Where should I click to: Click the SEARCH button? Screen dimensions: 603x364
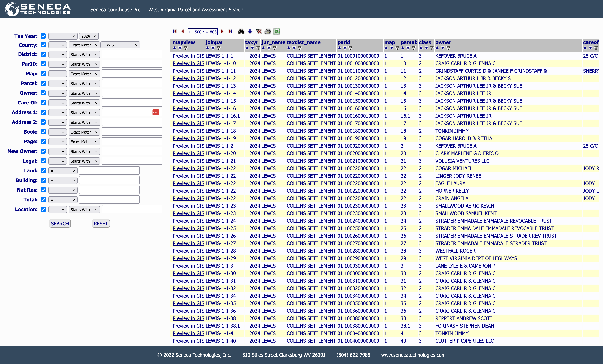(60, 223)
